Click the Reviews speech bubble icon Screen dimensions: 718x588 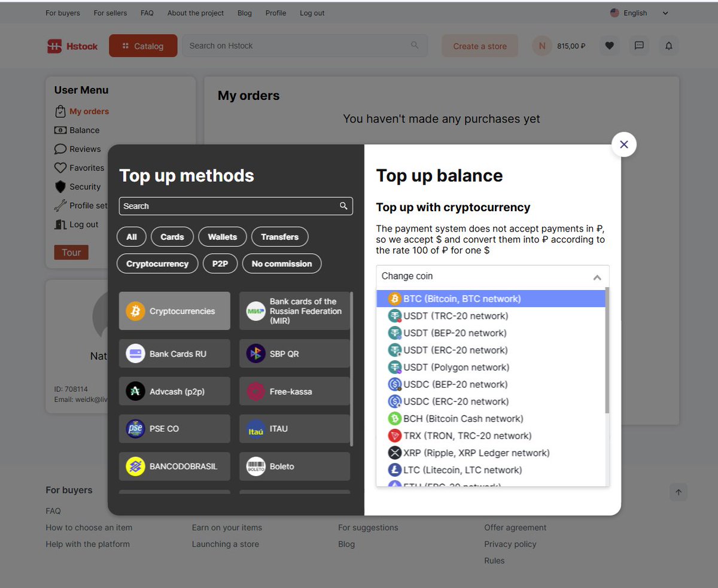(60, 149)
